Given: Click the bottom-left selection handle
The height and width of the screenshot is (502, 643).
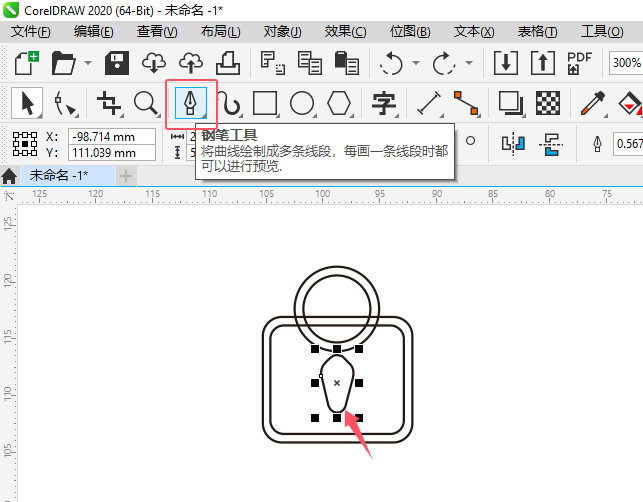Looking at the screenshot, I should (x=315, y=418).
